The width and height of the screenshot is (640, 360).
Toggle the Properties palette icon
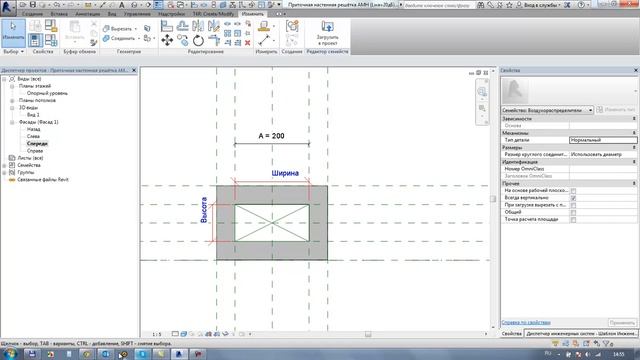click(x=35, y=40)
